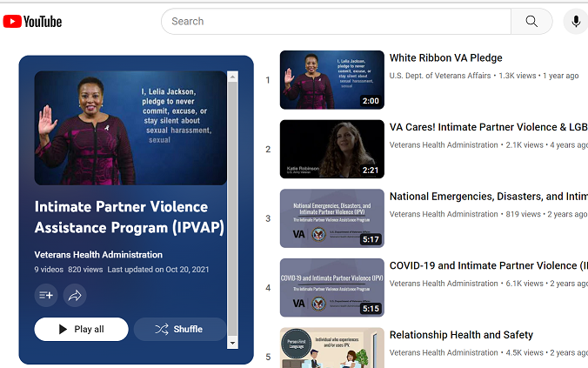
Task: Click the magnifier search button
Action: pos(531,22)
